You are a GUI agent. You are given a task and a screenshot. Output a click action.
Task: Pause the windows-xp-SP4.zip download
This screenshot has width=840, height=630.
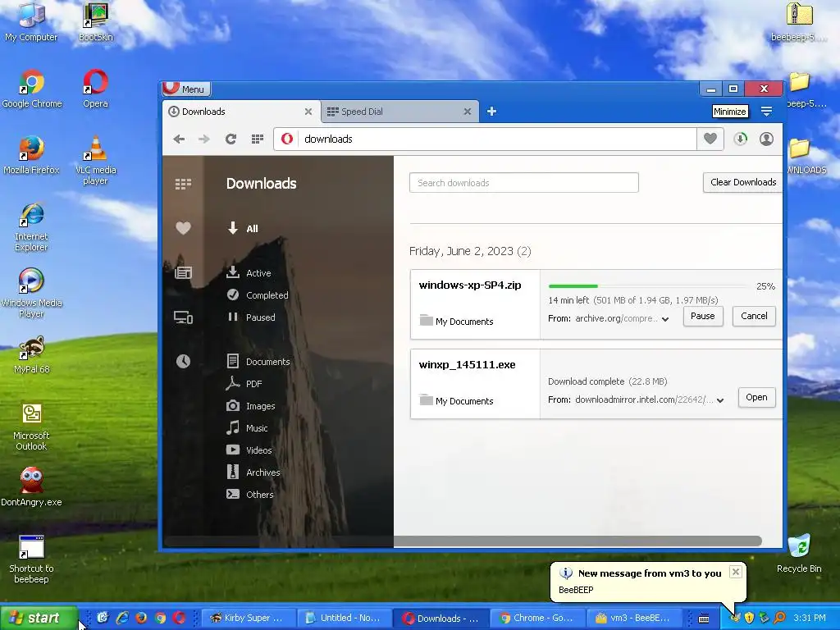[x=703, y=316]
